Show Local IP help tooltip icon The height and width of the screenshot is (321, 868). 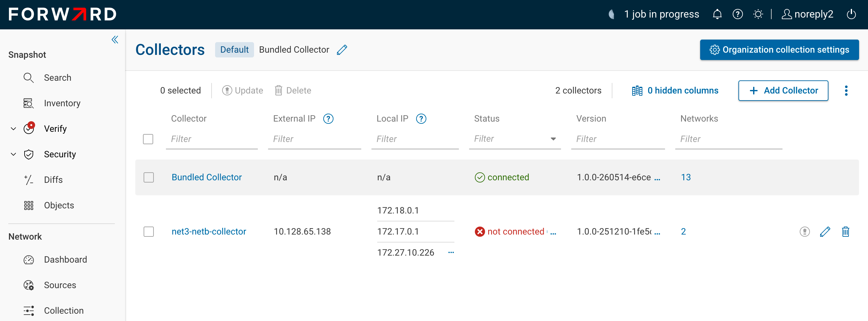[x=421, y=119]
